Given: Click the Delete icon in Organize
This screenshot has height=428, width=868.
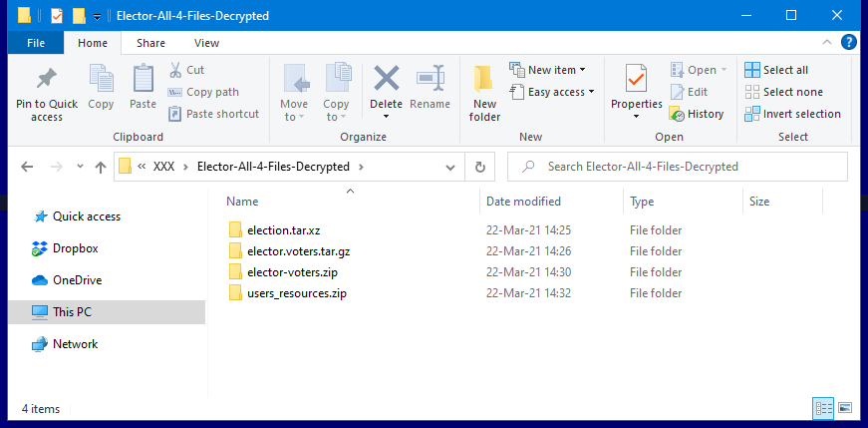Looking at the screenshot, I should click(386, 80).
